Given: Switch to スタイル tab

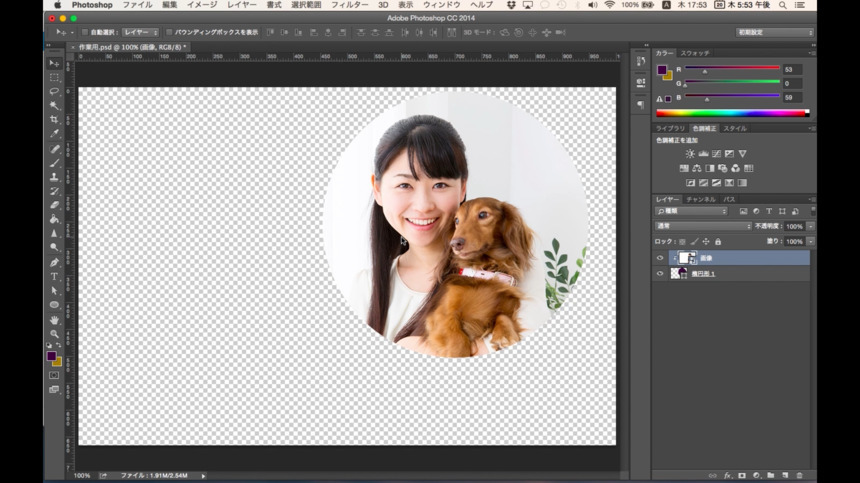Looking at the screenshot, I should (735, 128).
